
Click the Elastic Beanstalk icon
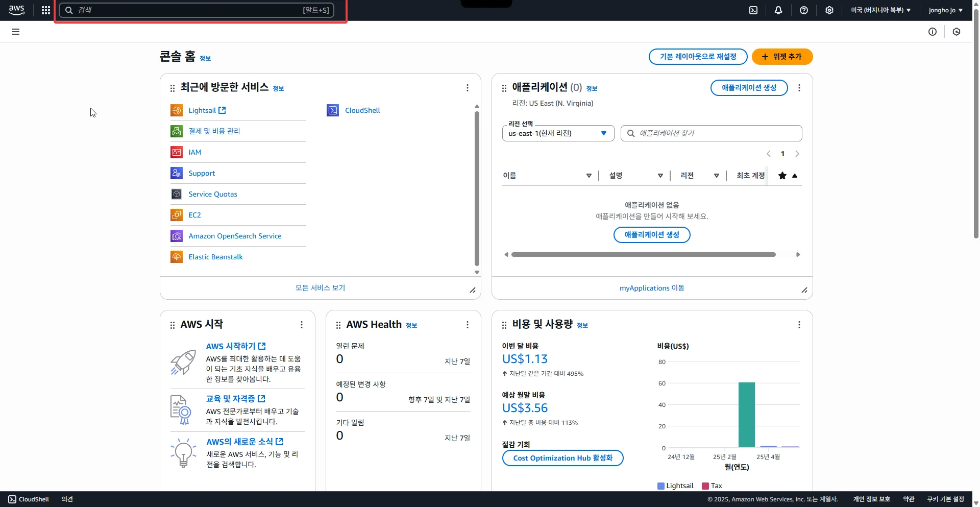coord(177,257)
